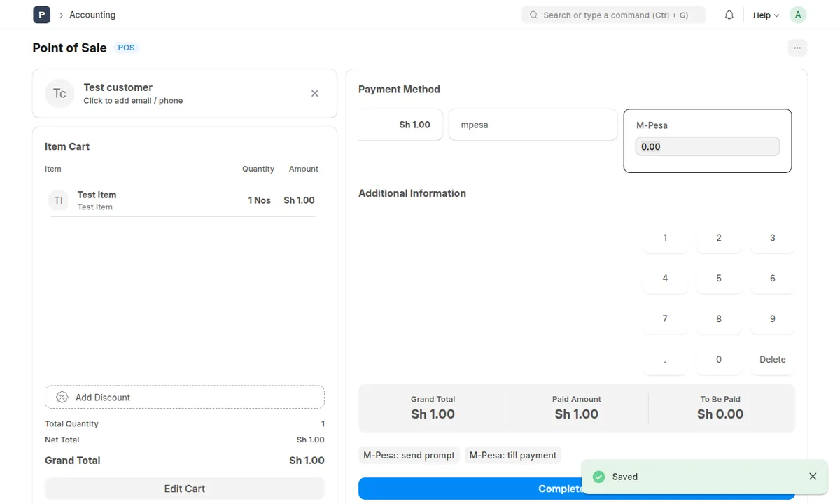
Task: Click the Grand Total Sh 1.00 summary
Action: pyautogui.click(x=433, y=407)
